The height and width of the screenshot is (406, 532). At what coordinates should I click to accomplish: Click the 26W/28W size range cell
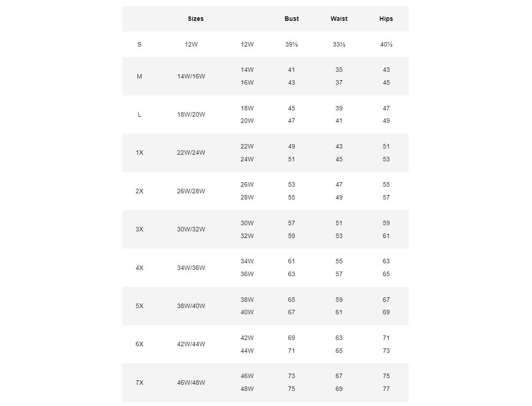click(191, 191)
